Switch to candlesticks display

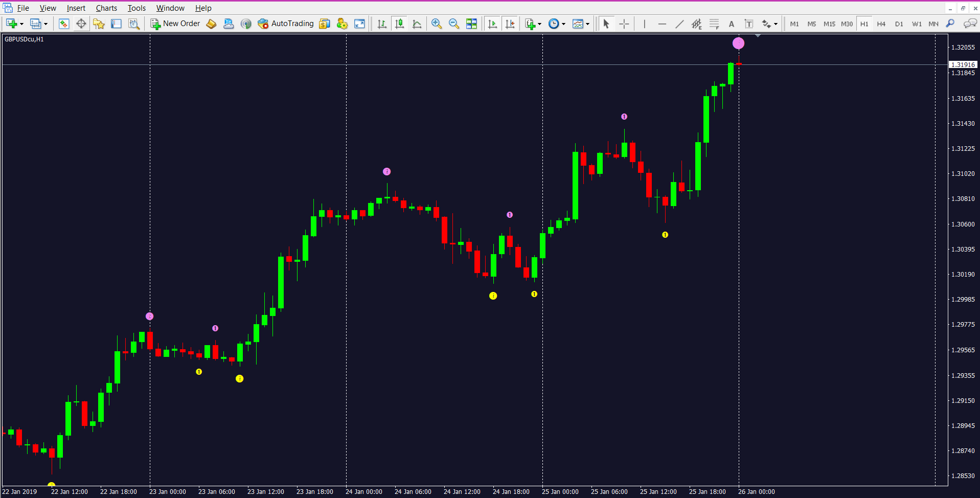400,24
